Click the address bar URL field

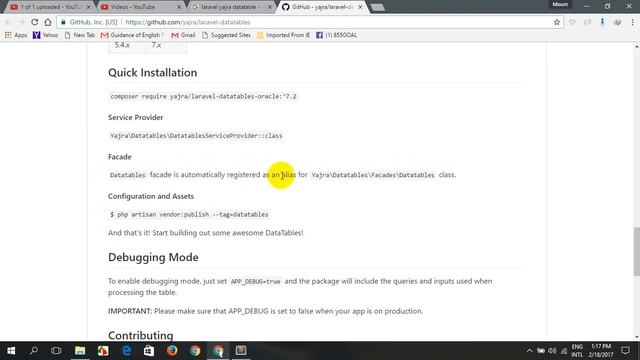click(310, 22)
